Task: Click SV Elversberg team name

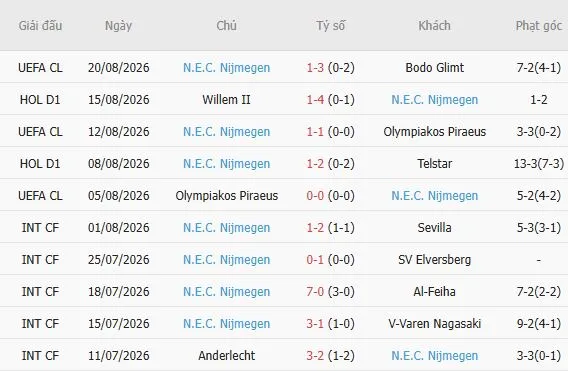Action: [435, 260]
